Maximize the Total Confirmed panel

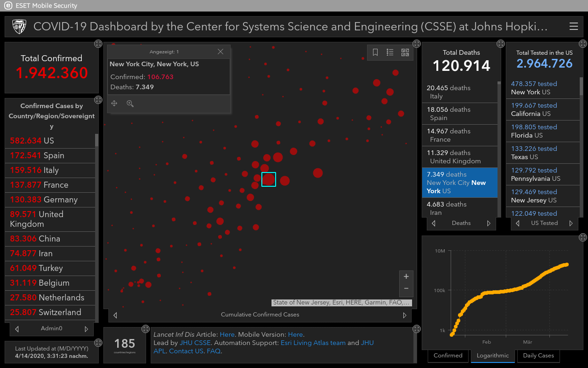[x=98, y=44]
